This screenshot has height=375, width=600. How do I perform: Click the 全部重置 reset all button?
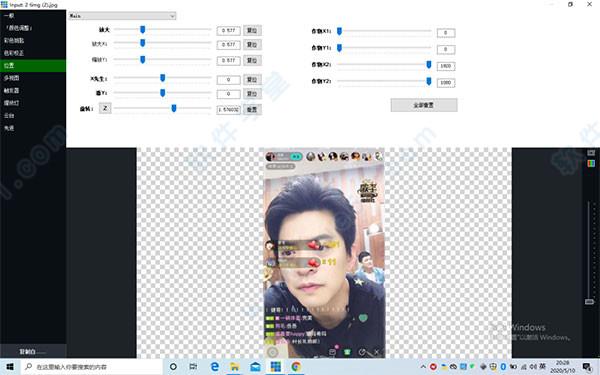424,105
